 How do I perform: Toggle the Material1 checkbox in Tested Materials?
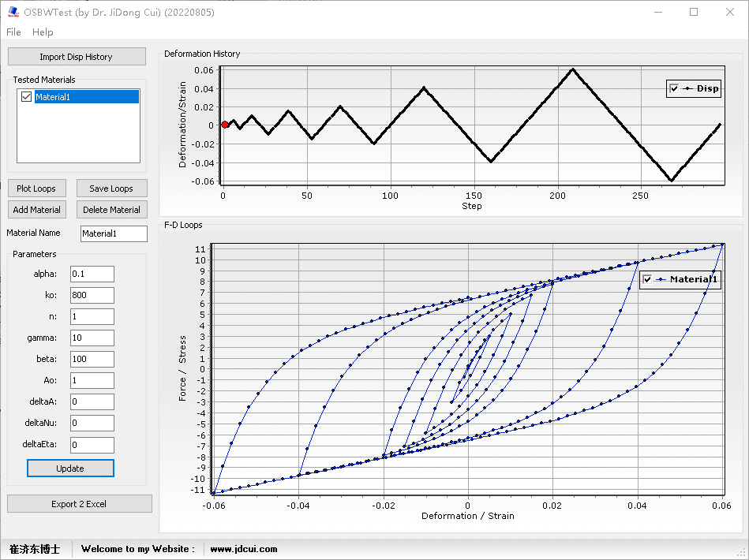pyautogui.click(x=27, y=97)
